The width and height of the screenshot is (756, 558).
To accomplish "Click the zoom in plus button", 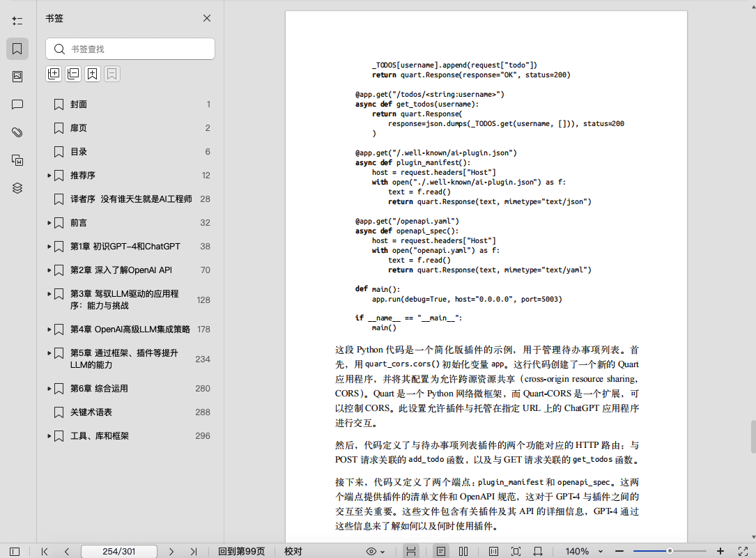I will point(720,551).
